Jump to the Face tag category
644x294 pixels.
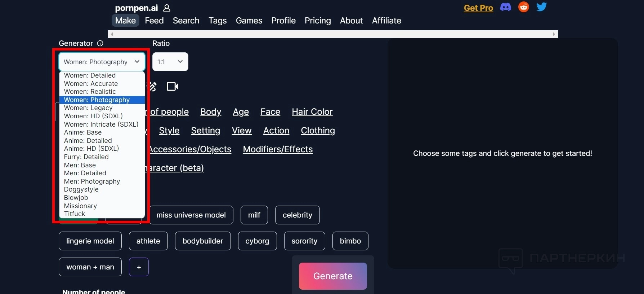tap(270, 112)
